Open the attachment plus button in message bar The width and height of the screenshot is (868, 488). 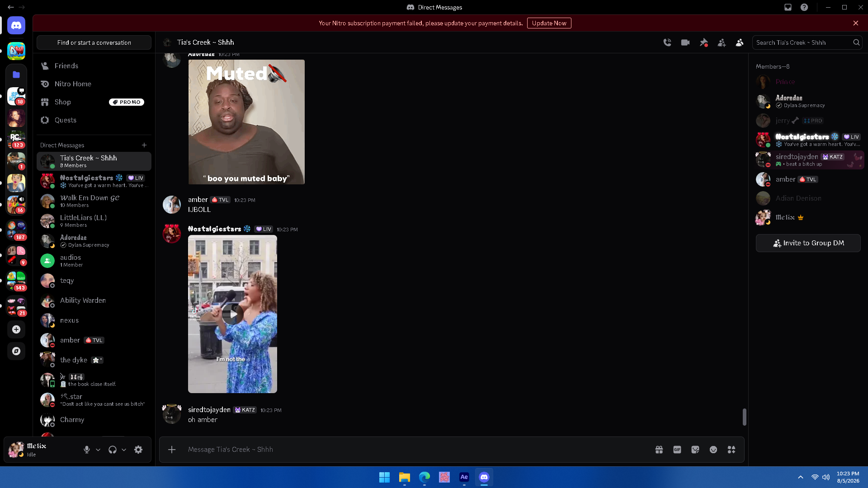tap(172, 450)
